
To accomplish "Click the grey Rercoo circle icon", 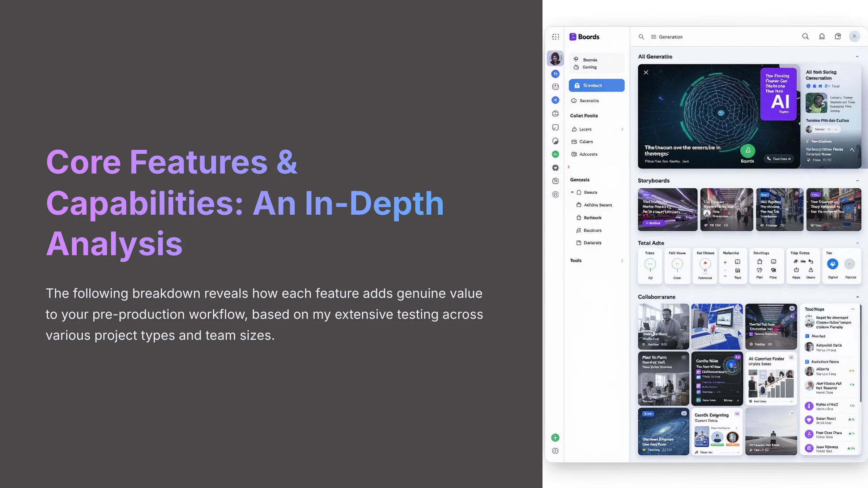I will [850, 264].
